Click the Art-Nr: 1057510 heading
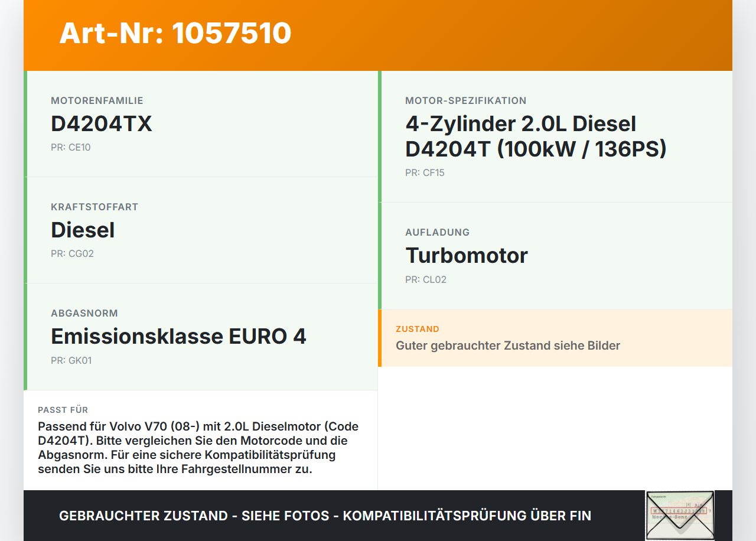The image size is (756, 541). (x=175, y=33)
